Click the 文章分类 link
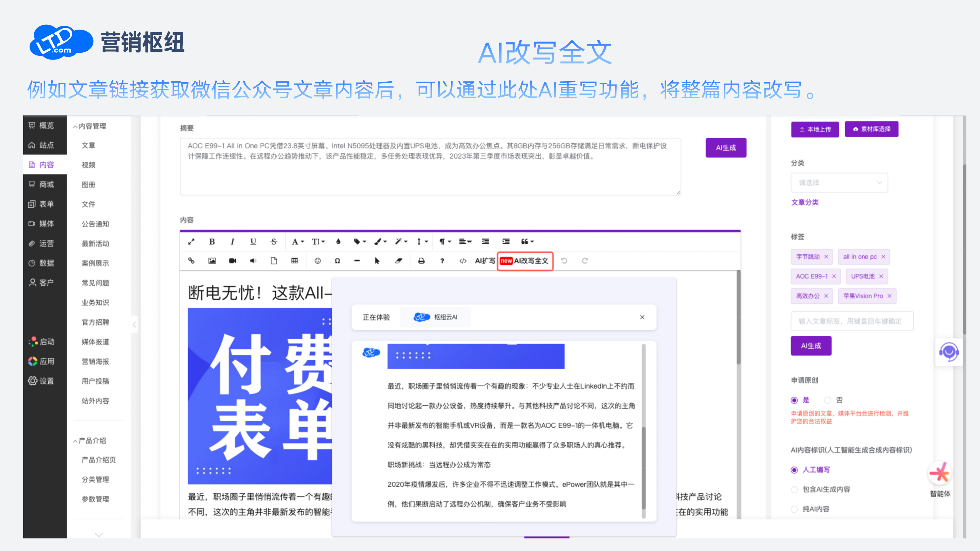Viewport: 980px width, 551px height. coord(805,202)
